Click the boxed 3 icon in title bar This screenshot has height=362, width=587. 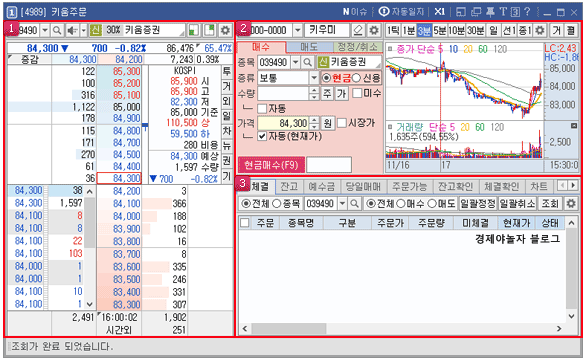(515, 12)
